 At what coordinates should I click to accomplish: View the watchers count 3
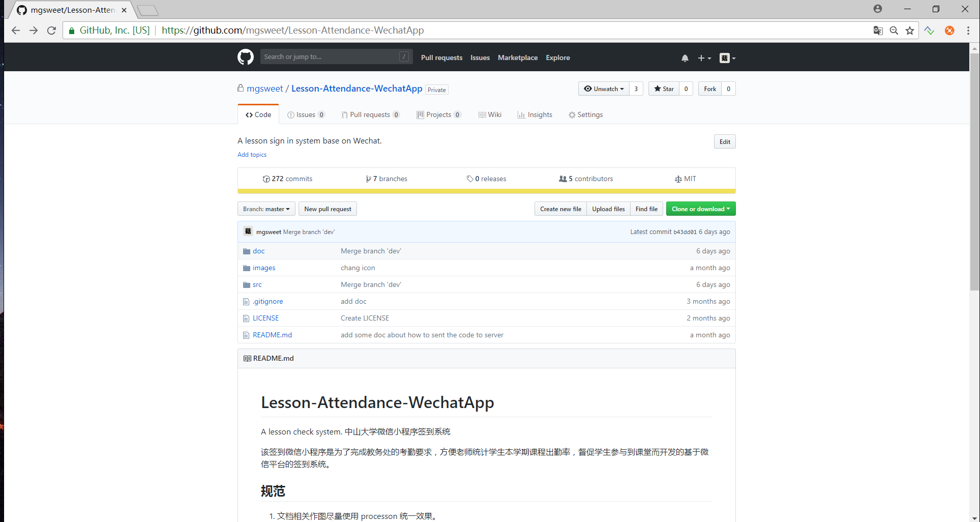pos(636,89)
